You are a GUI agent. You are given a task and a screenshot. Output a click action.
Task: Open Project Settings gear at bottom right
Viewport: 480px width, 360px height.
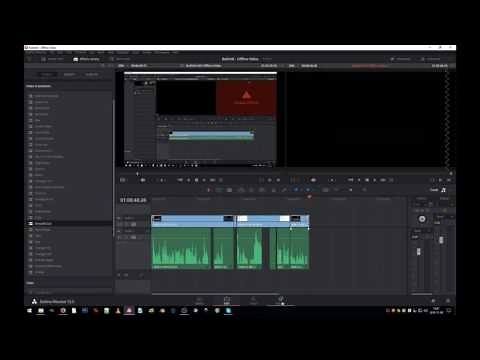(448, 301)
